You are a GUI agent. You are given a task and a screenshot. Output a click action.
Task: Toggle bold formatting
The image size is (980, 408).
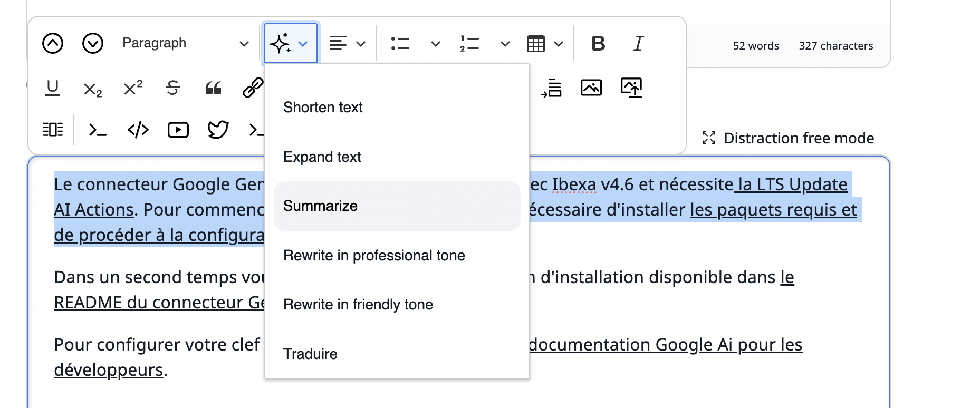coord(598,43)
